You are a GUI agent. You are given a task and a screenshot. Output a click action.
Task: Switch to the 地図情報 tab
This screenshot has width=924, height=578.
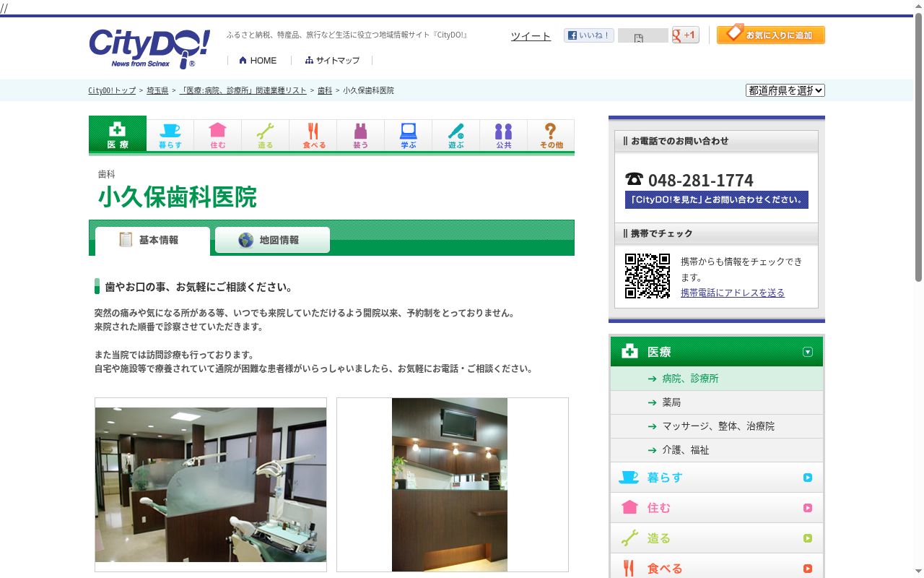pos(273,240)
